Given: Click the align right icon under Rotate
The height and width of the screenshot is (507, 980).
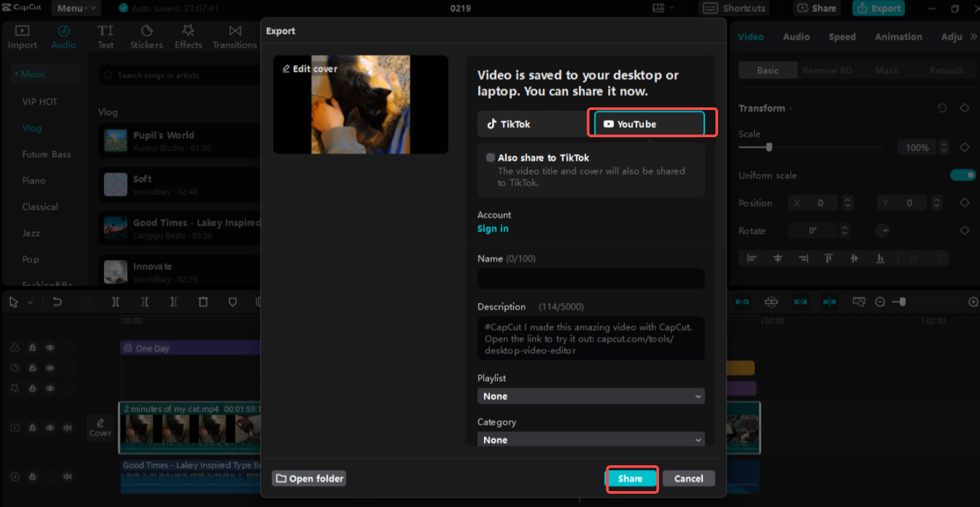Looking at the screenshot, I should (x=803, y=258).
